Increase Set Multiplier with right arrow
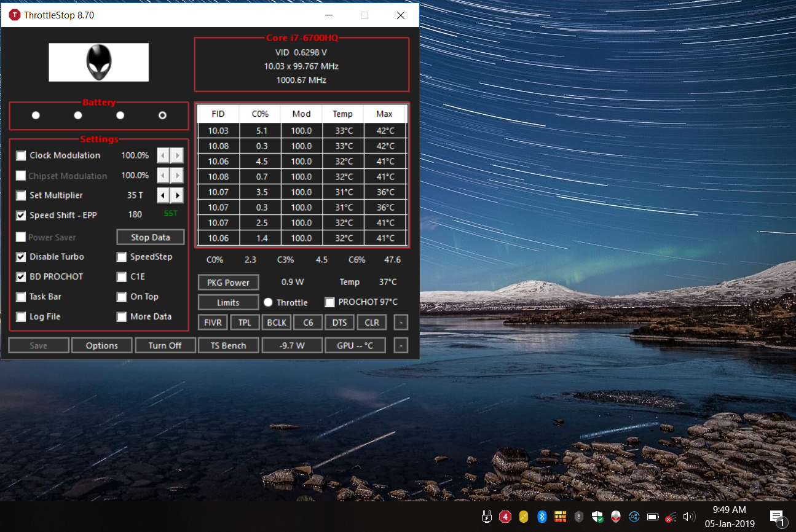 click(x=177, y=195)
